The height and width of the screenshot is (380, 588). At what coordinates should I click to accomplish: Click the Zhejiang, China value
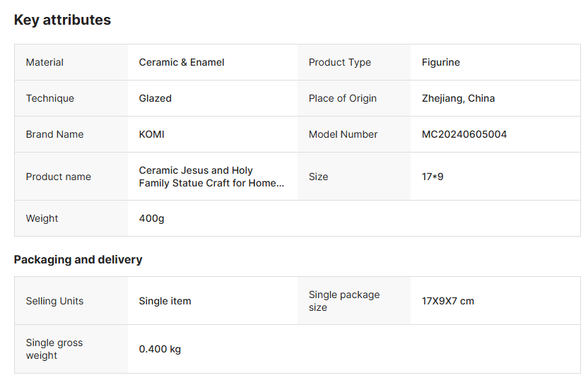[458, 98]
